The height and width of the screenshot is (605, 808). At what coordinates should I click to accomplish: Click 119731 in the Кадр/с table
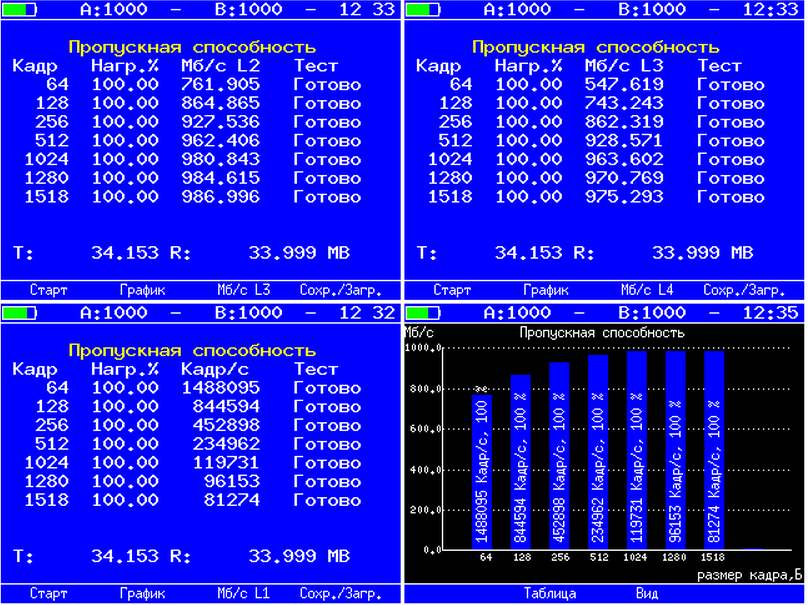click(x=226, y=463)
